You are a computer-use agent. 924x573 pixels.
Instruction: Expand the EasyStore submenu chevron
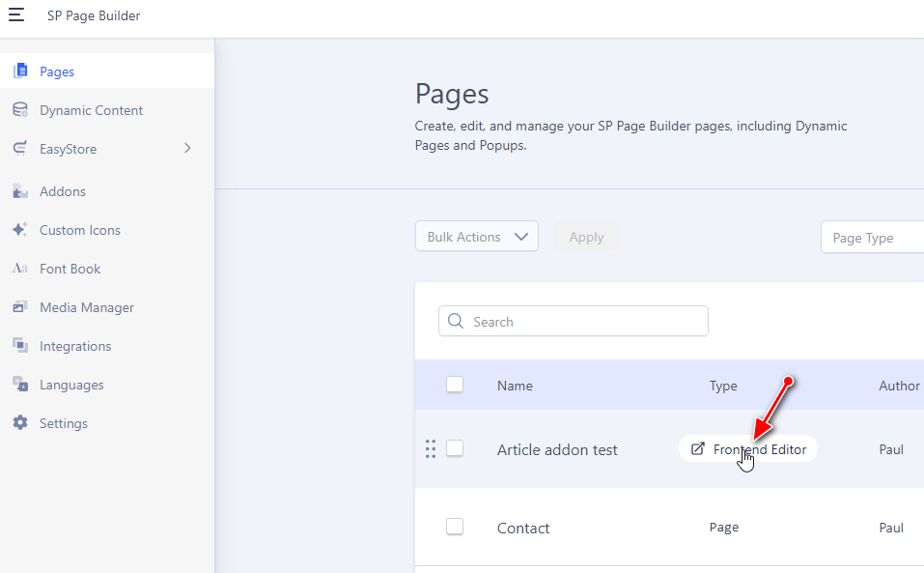pos(187,149)
